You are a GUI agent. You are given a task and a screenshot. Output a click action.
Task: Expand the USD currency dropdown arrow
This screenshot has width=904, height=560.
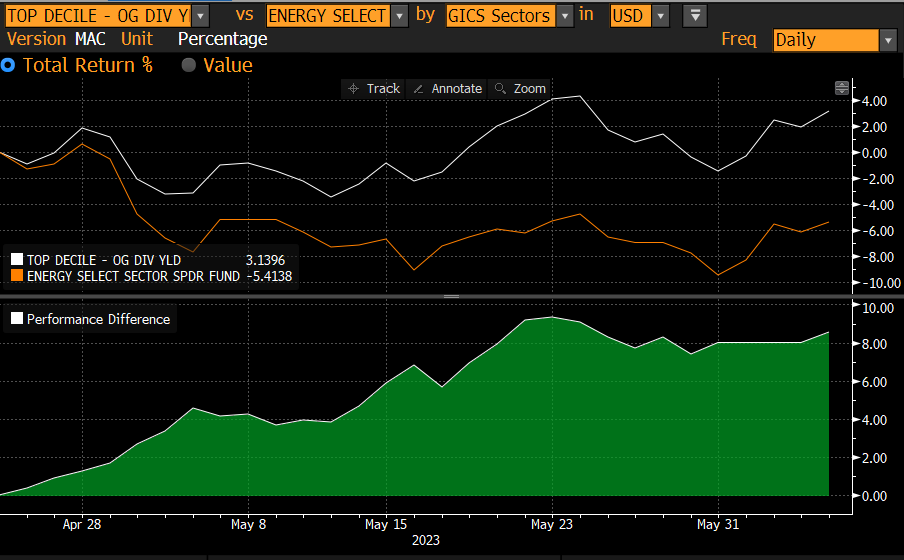(661, 16)
